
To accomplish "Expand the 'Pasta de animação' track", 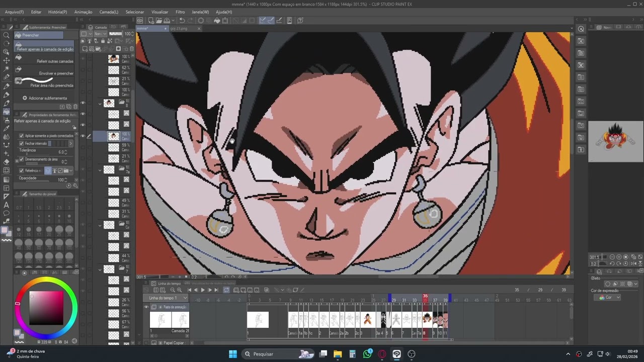I will [x=160, y=307].
